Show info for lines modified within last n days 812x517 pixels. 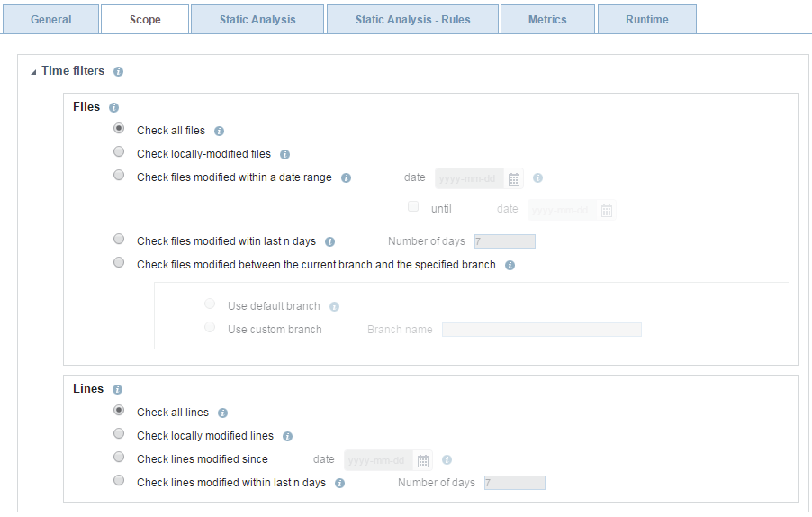[x=339, y=484]
